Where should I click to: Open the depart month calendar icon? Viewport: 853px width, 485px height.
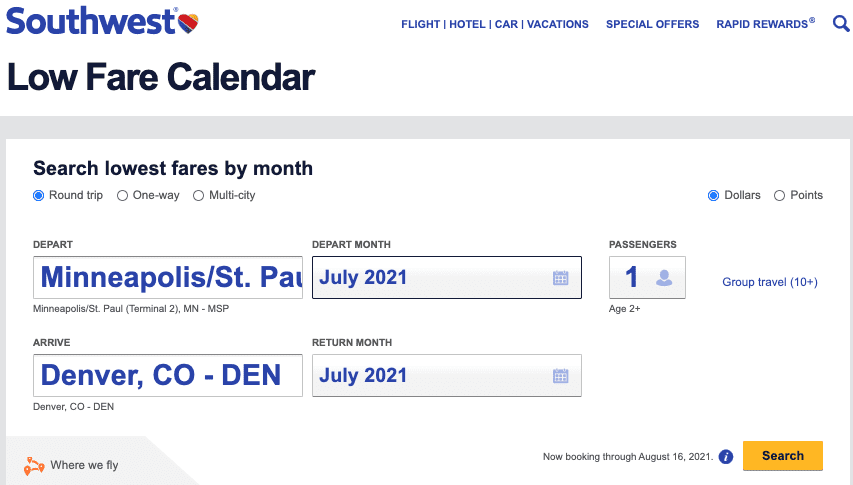[560, 278]
